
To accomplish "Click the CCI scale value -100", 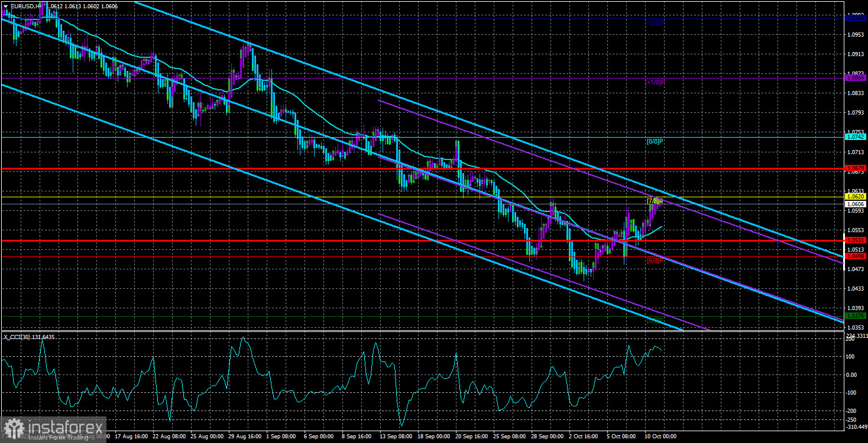I will 852,393.
